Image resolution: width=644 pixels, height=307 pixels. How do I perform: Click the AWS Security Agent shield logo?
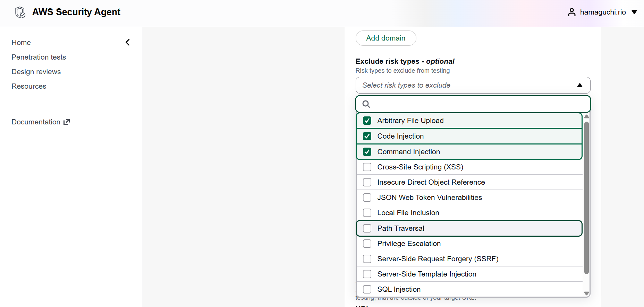[20, 12]
